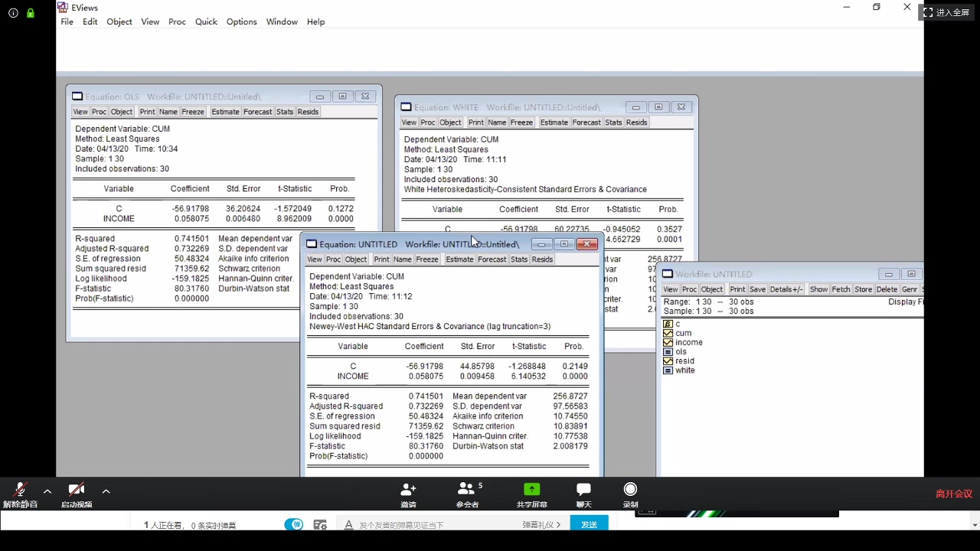Click Details+/- in Workfile toolbar
This screenshot has width=980, height=551.
(x=786, y=289)
